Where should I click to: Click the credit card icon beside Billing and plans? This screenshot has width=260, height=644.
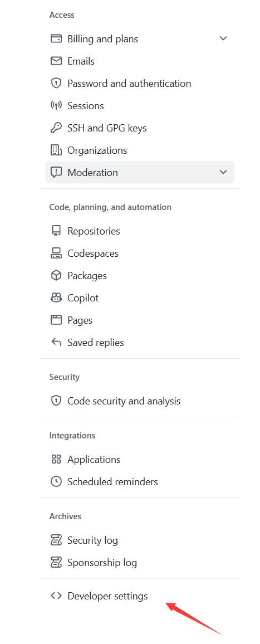(56, 38)
